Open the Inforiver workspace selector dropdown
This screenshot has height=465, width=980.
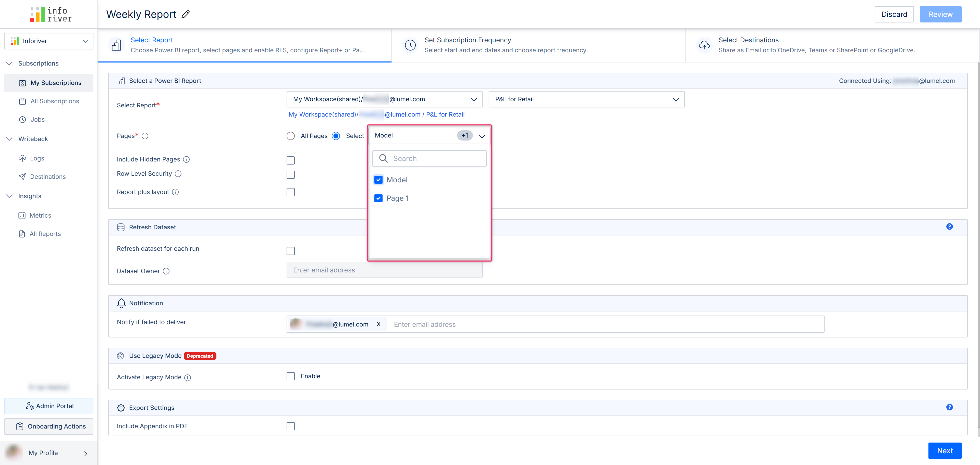pos(49,41)
